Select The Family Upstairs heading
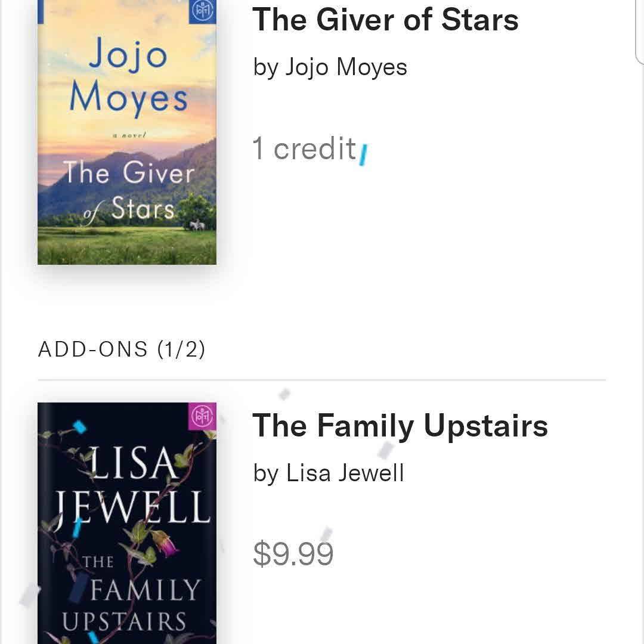 400,426
